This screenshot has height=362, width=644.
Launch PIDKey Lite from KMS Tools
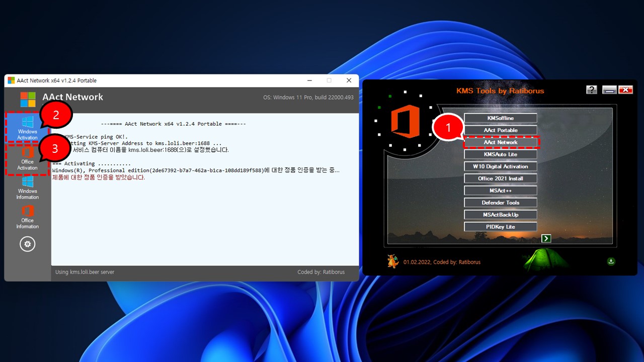point(501,227)
